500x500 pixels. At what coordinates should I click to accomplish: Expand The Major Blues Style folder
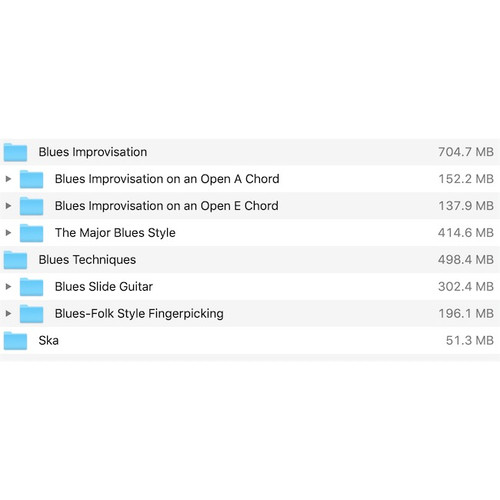pos(8,233)
